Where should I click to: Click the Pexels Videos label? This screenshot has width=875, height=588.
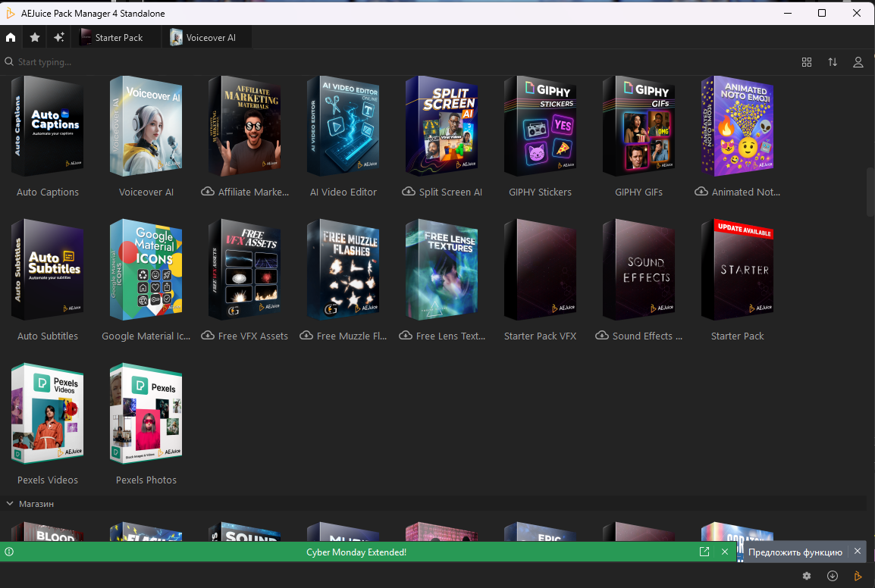click(x=48, y=480)
